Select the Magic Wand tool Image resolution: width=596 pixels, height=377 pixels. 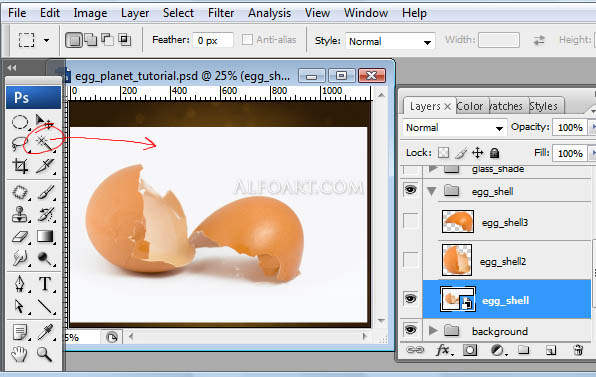[43, 143]
